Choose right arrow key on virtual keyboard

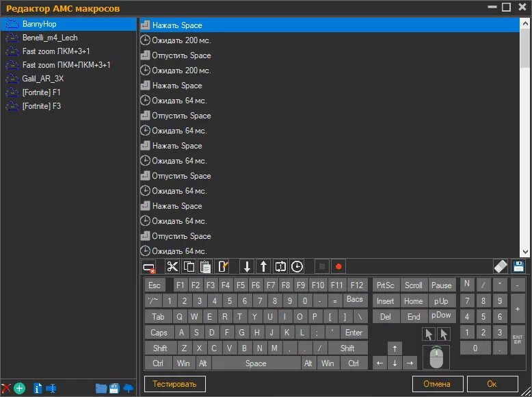click(410, 363)
